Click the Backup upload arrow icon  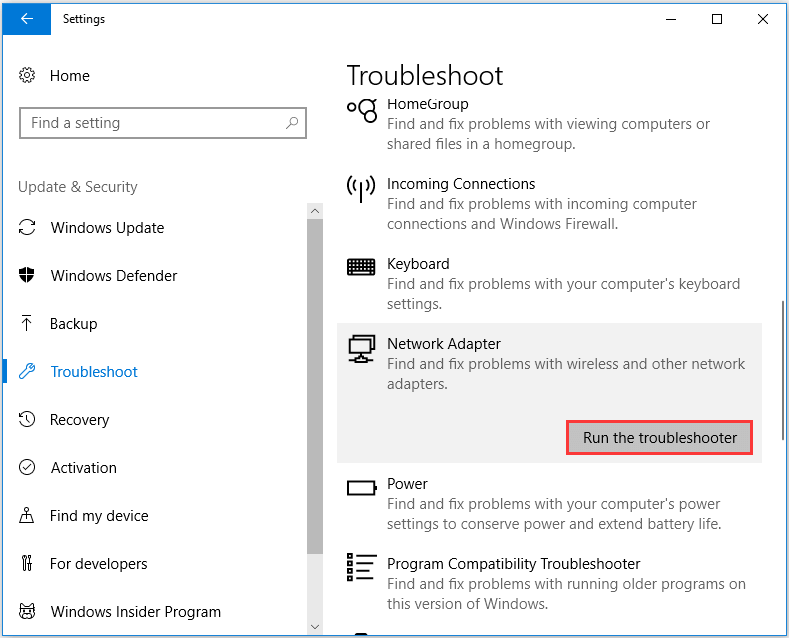tap(27, 323)
